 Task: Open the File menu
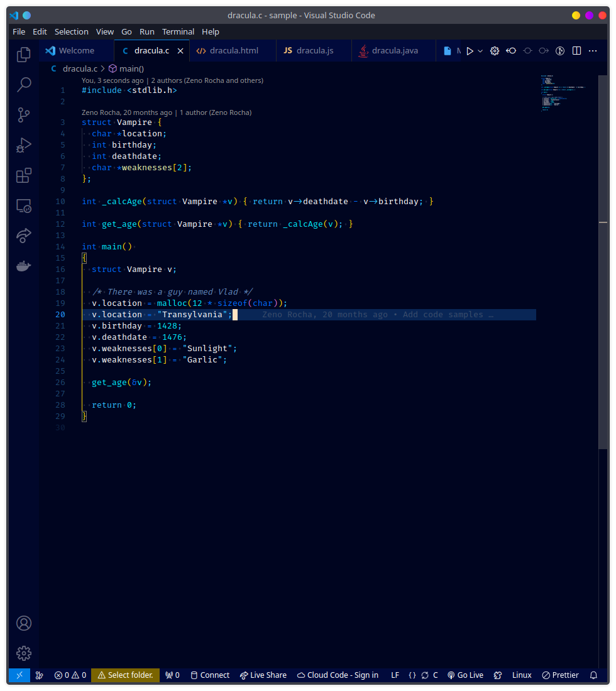19,32
